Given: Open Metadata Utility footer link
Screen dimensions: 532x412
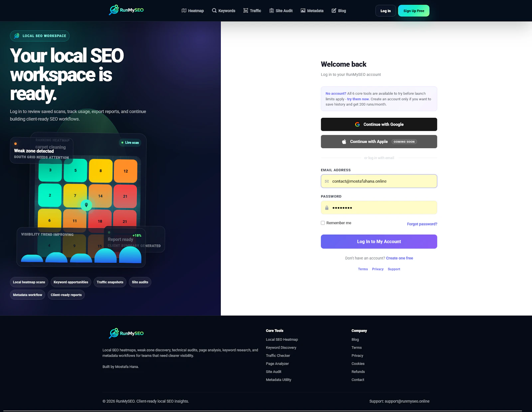Looking at the screenshot, I should coord(279,380).
